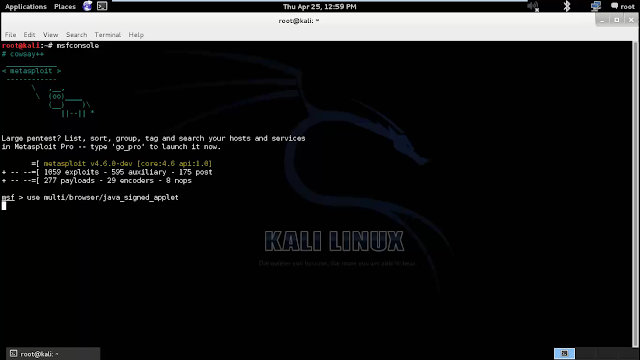Open the View menu

click(x=51, y=35)
